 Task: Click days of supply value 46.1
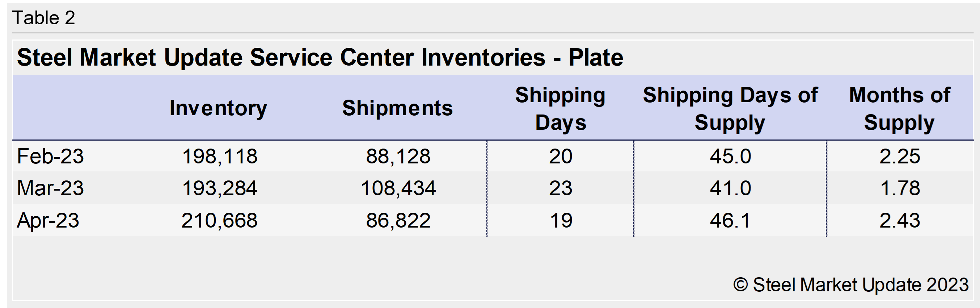click(x=730, y=220)
